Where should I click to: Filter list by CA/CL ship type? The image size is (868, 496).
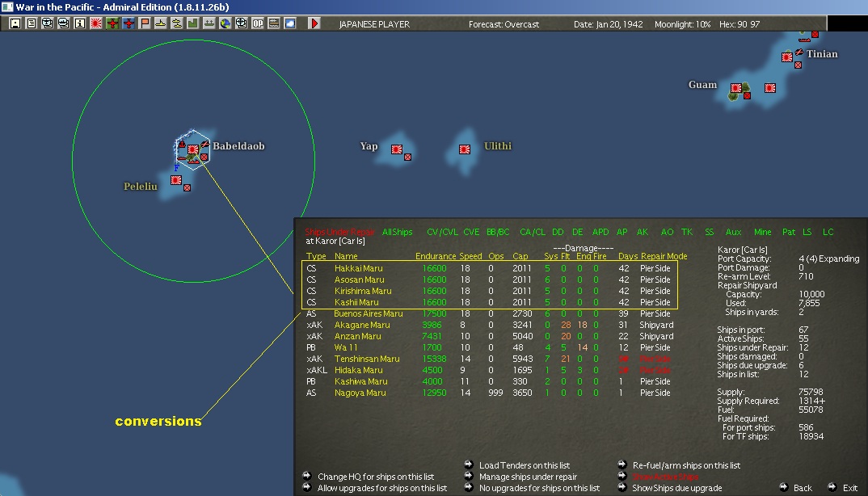click(x=533, y=232)
